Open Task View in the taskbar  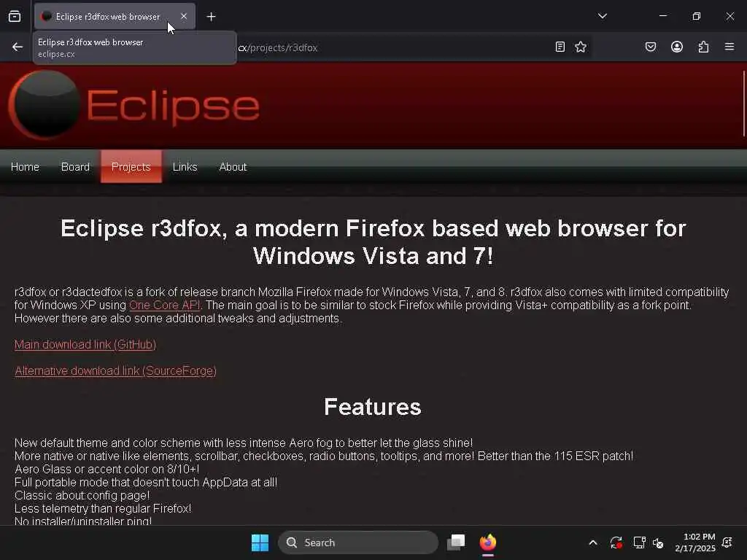456,542
